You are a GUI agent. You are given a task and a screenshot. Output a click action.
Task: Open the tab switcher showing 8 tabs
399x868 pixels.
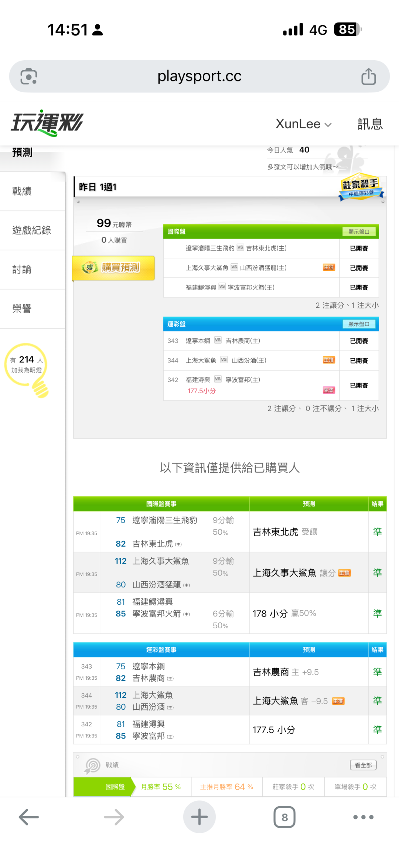click(x=284, y=817)
